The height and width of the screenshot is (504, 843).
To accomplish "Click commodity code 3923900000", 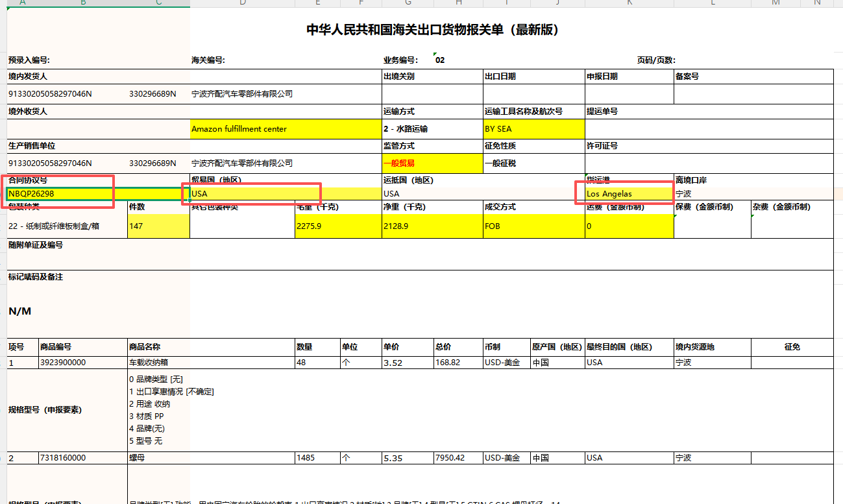I will [63, 363].
